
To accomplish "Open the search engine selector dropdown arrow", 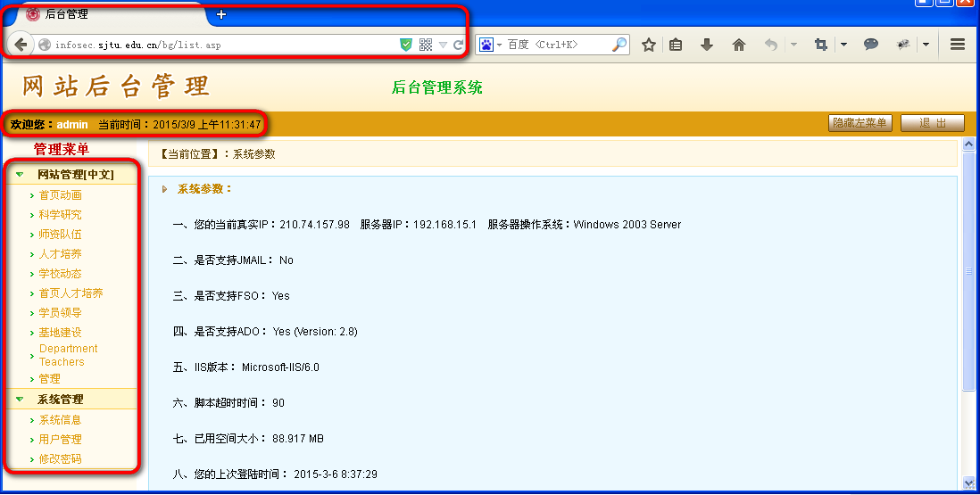I will click(500, 45).
